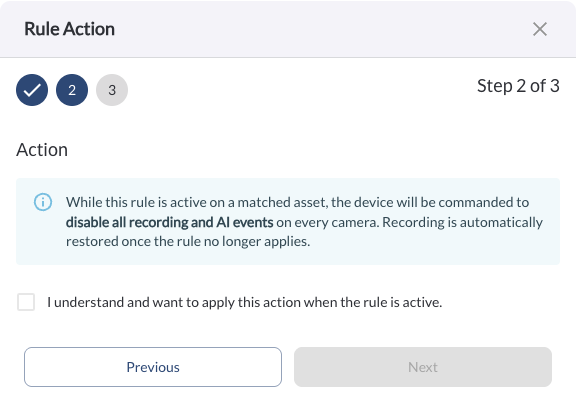Return to the Previous step
Screen dimensions: 576x406
(x=153, y=367)
